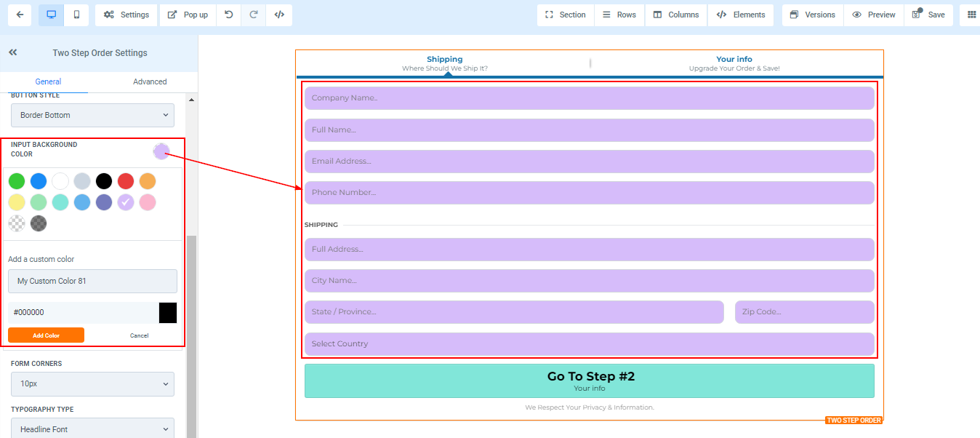The image size is (980, 438).
Task: Click the undo icon
Action: (x=229, y=15)
